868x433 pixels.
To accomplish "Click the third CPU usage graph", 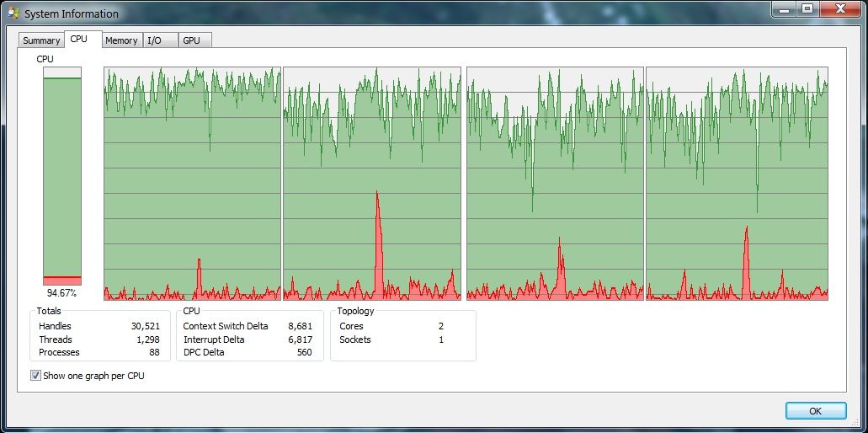I will (555, 184).
